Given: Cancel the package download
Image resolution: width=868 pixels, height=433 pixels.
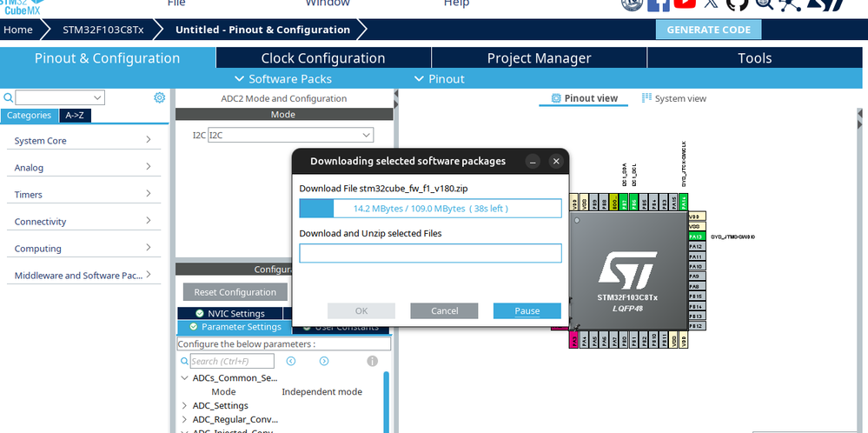Looking at the screenshot, I should pos(444,310).
